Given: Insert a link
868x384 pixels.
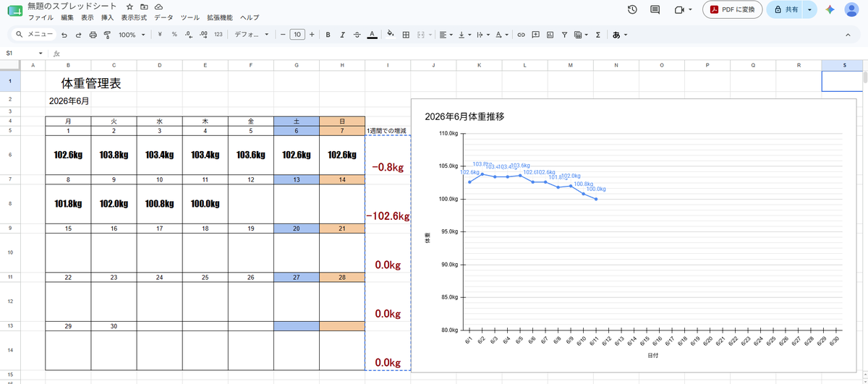Looking at the screenshot, I should point(521,34).
